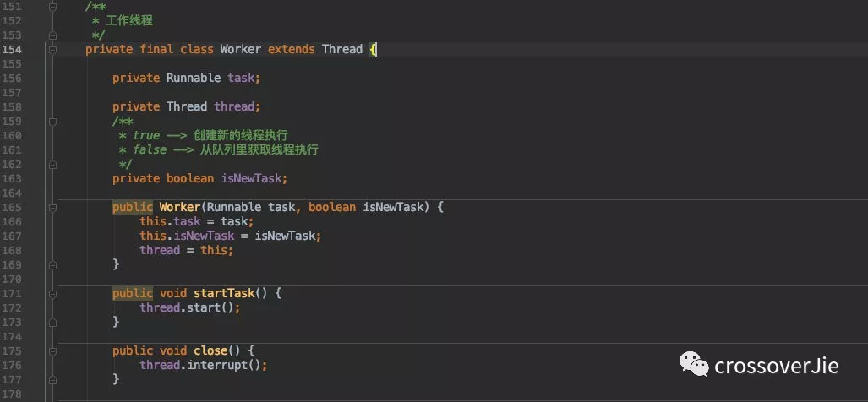Click the boolean keyword on line 163
Screen dimensions: 868x402
(x=190, y=178)
